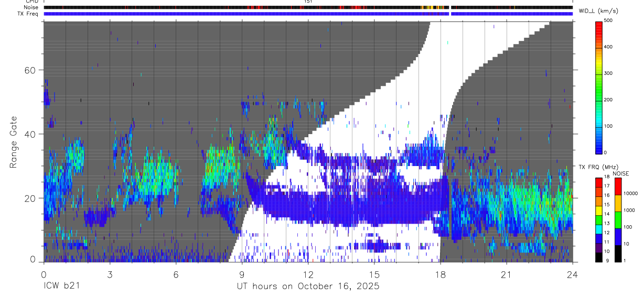Click the 18 hour tick on time axis
The height and width of the screenshot is (297, 644).
coord(441,274)
